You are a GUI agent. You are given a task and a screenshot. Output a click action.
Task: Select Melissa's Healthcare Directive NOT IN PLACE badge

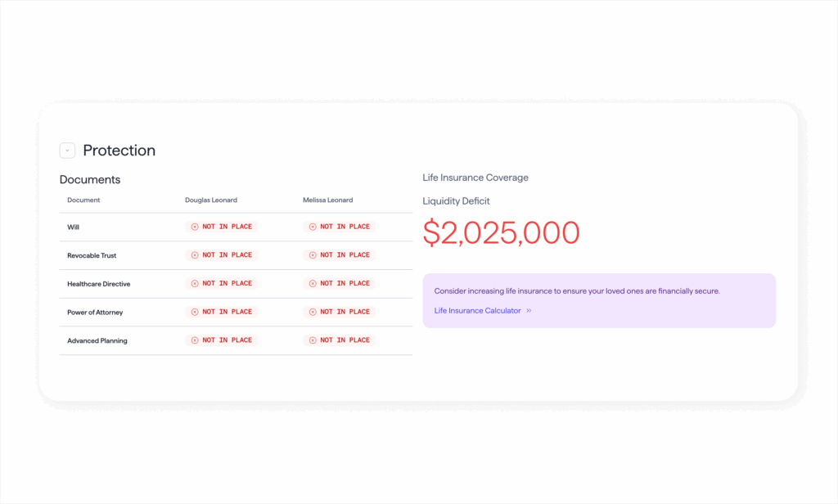point(340,284)
